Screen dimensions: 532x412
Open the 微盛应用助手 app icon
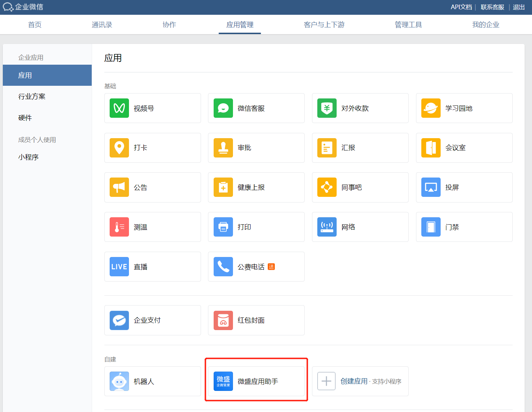(223, 381)
